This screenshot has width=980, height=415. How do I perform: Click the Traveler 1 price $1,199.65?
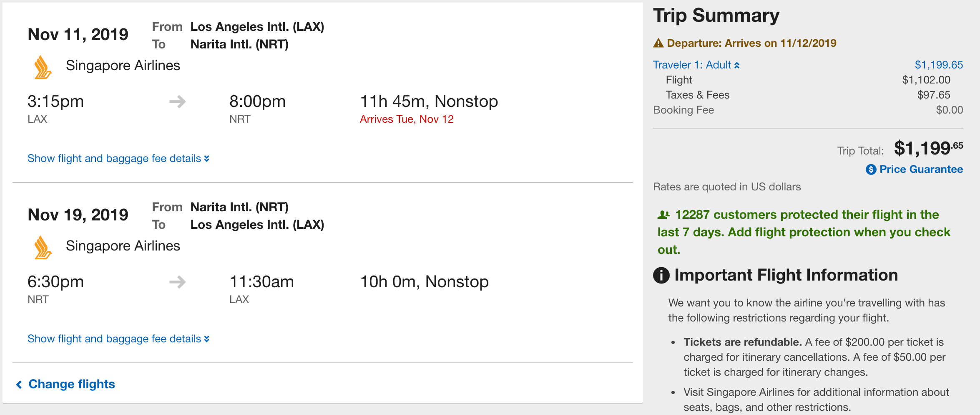click(x=939, y=65)
